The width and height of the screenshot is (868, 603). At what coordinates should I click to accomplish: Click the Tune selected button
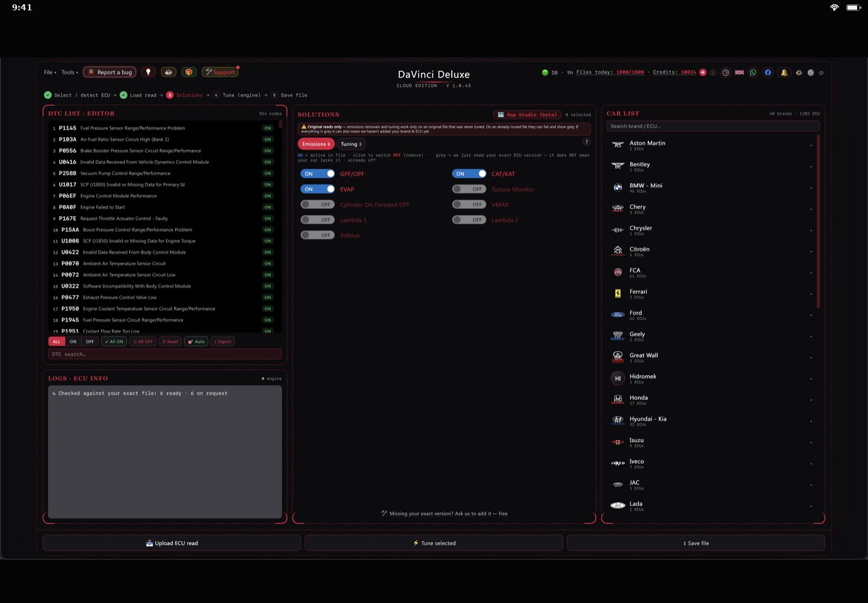pyautogui.click(x=434, y=543)
